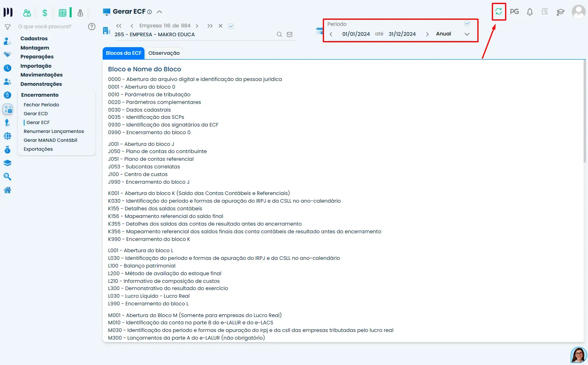Click the green refresh/sync icon

(499, 12)
